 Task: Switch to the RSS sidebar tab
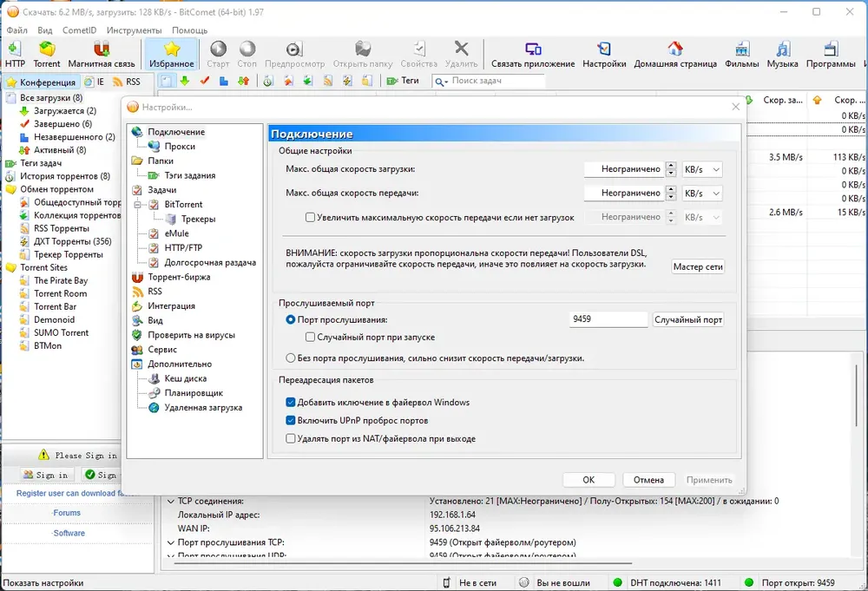[x=127, y=82]
